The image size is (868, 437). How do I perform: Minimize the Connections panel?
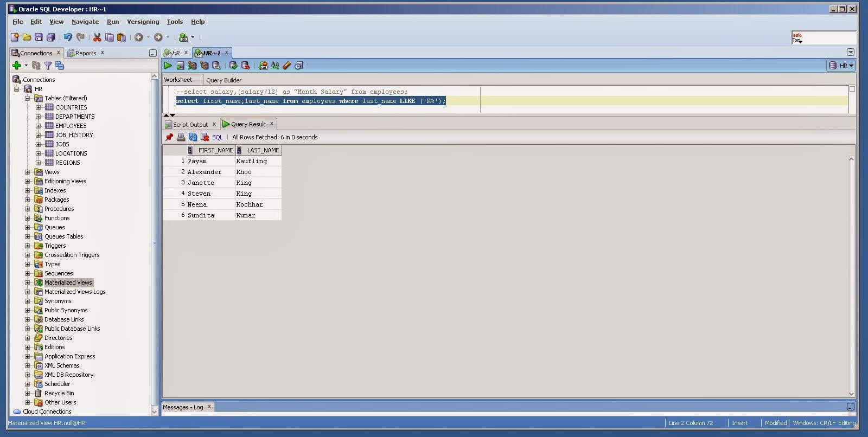coord(153,53)
